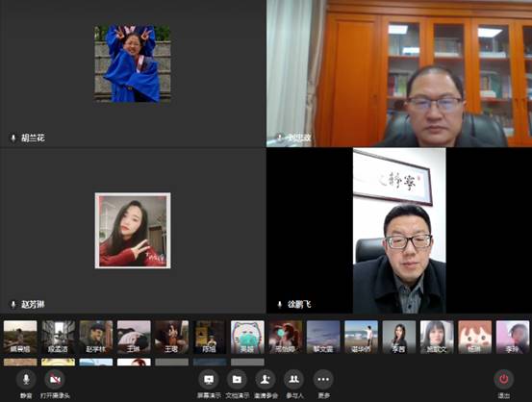Select the orange cartoon face participant thumbnail
Image resolution: width=532 pixels, height=402 pixels.
pos(474,337)
